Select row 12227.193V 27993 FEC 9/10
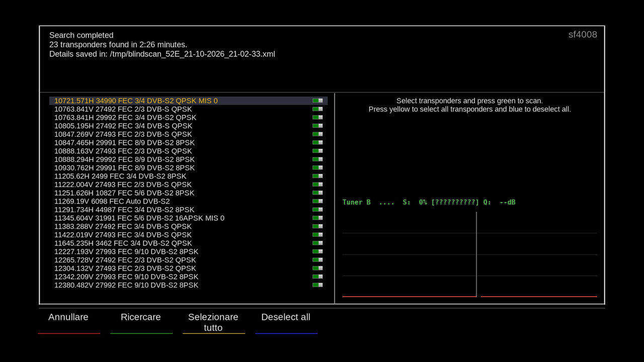644x362 pixels. [189, 251]
